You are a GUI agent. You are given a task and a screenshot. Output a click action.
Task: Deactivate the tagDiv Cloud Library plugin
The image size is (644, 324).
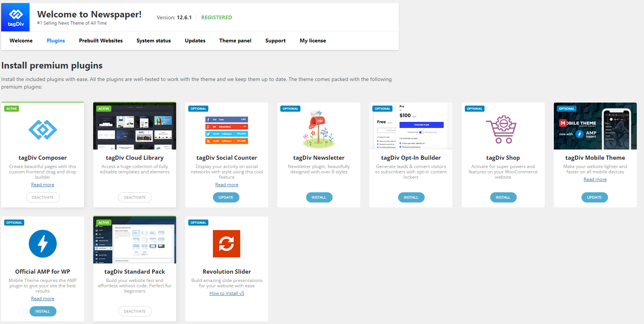pos(135,197)
